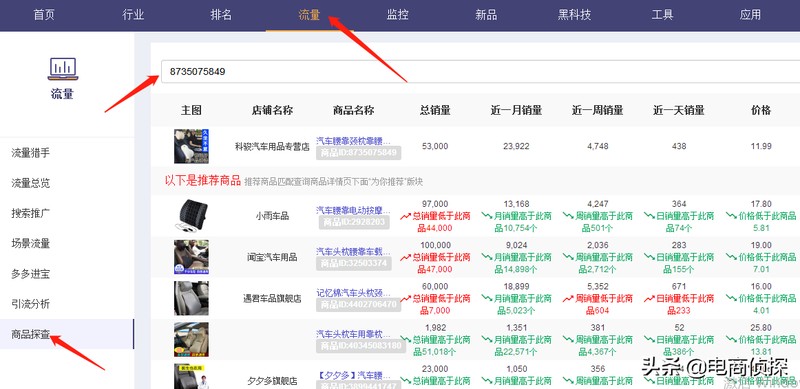Viewport: 800px width, 389px height.
Task: Click daily sales value 438
Action: [x=679, y=147]
